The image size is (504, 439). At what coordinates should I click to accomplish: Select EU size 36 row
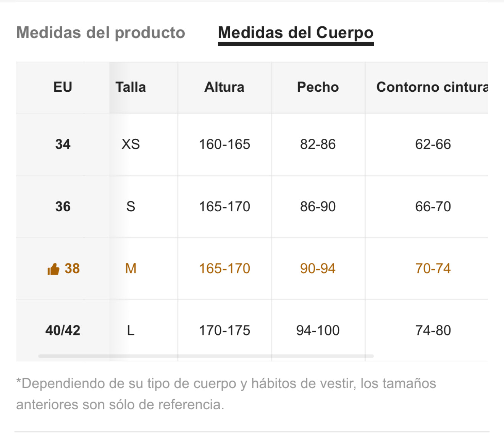(252, 207)
